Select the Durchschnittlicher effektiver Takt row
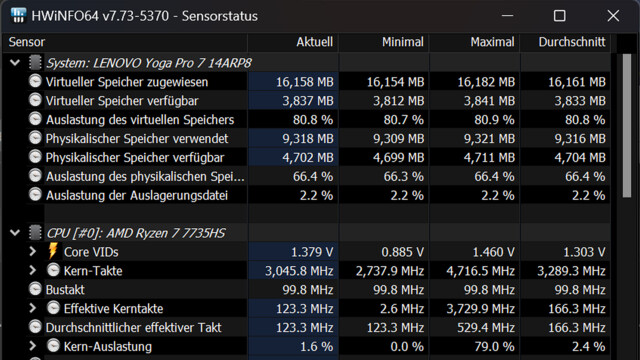This screenshot has width=640, height=360. coord(307,327)
